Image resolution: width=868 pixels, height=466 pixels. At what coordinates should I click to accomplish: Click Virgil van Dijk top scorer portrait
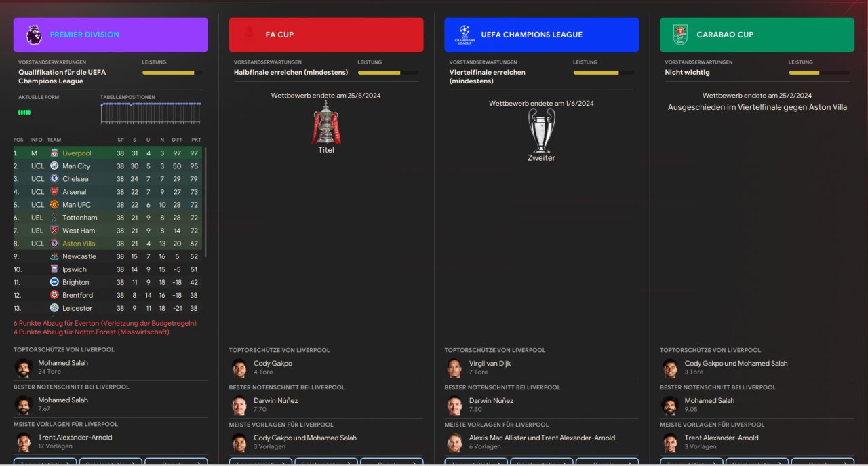click(454, 368)
